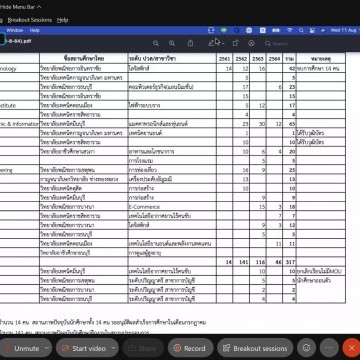Click the share icon in Preview toolbar

pyautogui.click(x=190, y=43)
